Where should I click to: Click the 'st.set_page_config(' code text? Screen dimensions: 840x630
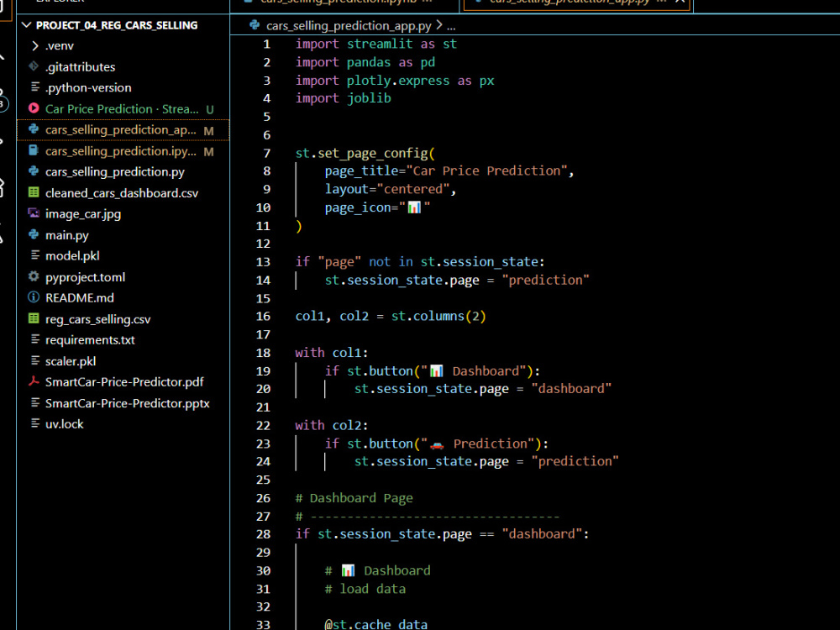pos(365,153)
